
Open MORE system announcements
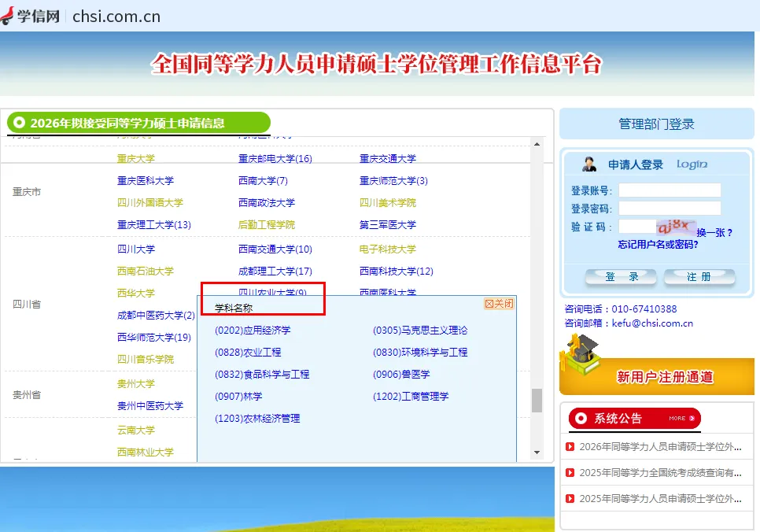click(682, 418)
